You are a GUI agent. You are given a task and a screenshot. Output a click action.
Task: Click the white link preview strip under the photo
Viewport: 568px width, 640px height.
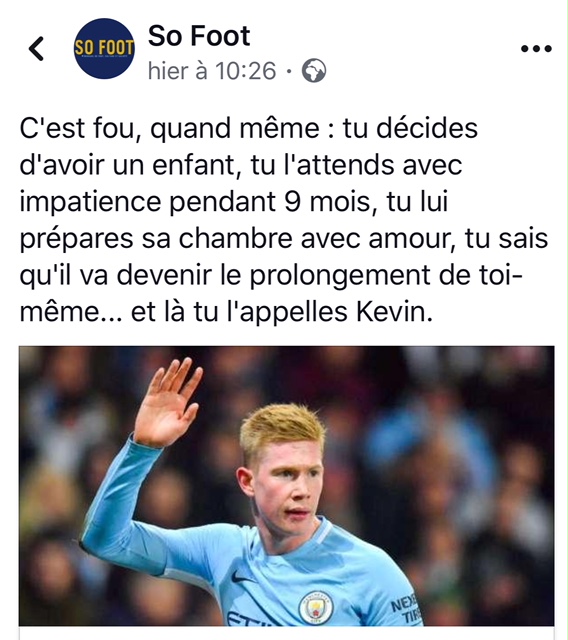coord(286,633)
